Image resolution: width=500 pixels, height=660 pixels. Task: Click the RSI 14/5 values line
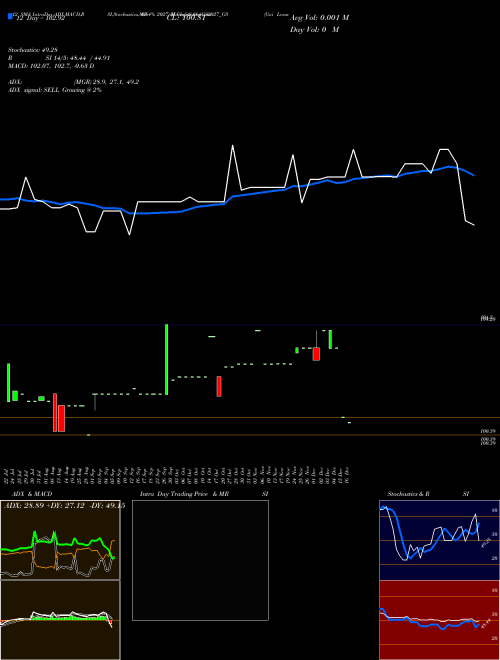(x=59, y=58)
